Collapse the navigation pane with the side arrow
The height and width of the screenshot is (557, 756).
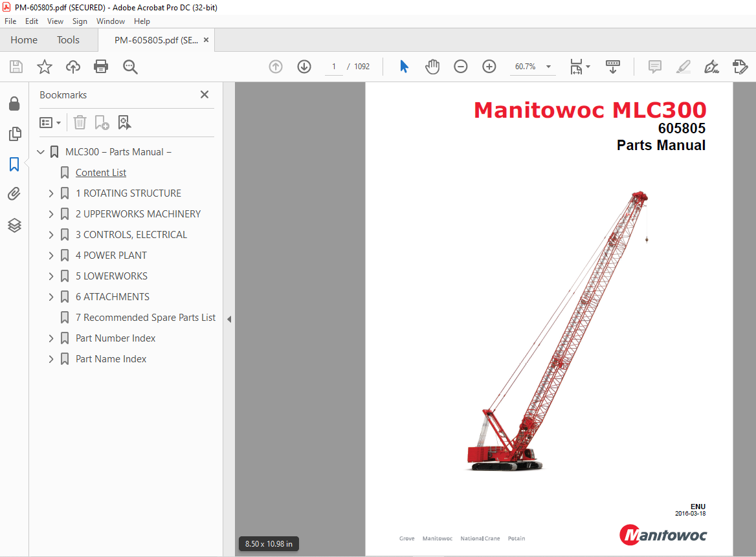[x=229, y=319]
